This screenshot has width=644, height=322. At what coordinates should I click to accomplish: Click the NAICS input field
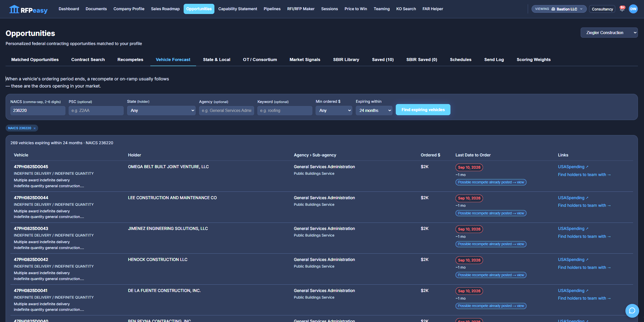(38, 110)
